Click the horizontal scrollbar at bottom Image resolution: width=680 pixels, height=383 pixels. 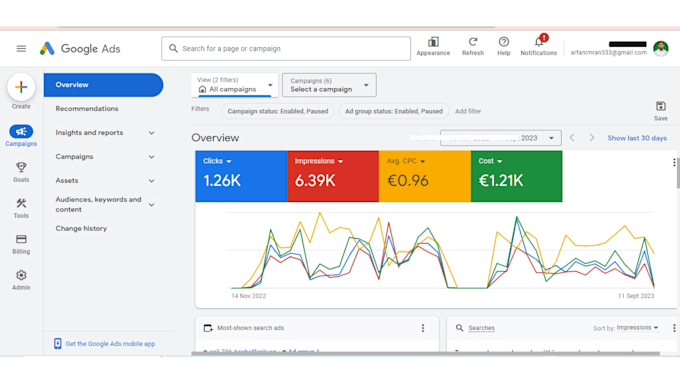coord(425,354)
